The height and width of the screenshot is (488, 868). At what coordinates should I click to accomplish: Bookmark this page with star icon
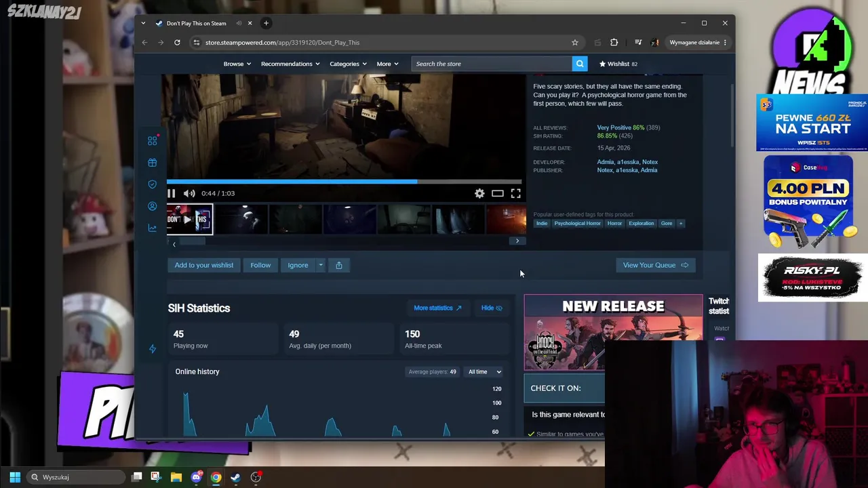click(x=575, y=43)
